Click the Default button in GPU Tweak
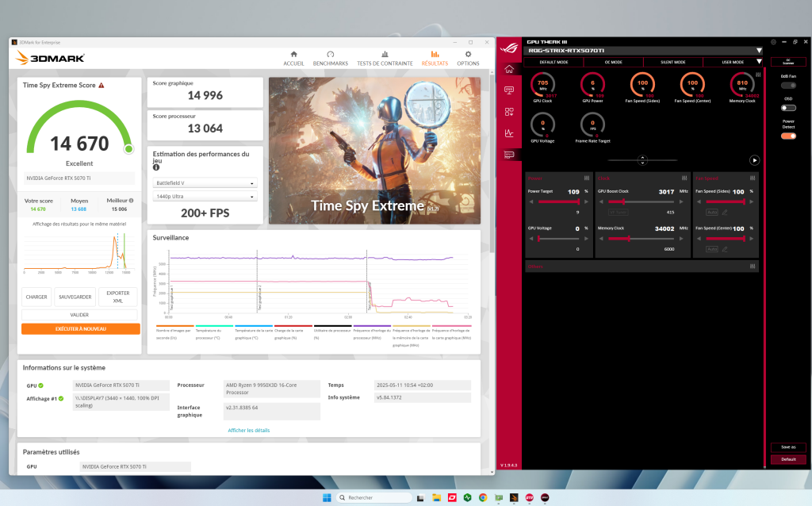This screenshot has height=506, width=812. pyautogui.click(x=788, y=459)
